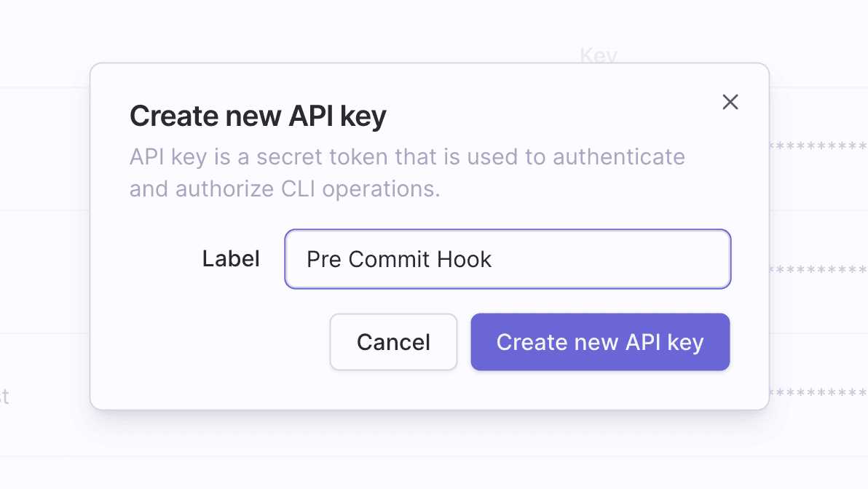Select the text 'Pre Commit Hook' in the field
Screen dimensions: 868x489
(x=398, y=259)
